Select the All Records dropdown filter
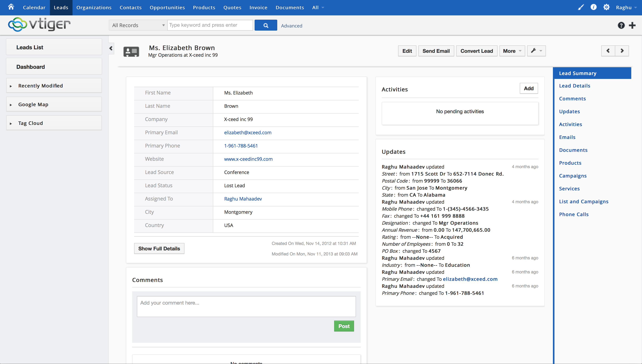 point(138,25)
